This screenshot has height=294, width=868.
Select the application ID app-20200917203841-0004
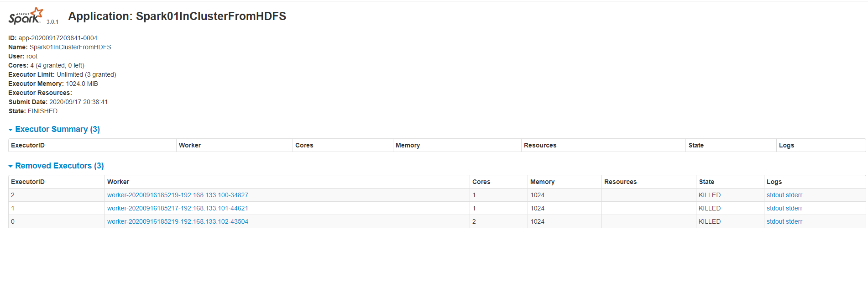tap(58, 38)
